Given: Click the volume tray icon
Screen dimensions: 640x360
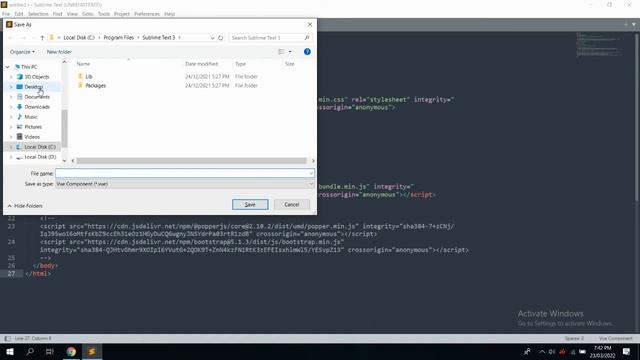Looking at the screenshot, I should click(x=552, y=351).
